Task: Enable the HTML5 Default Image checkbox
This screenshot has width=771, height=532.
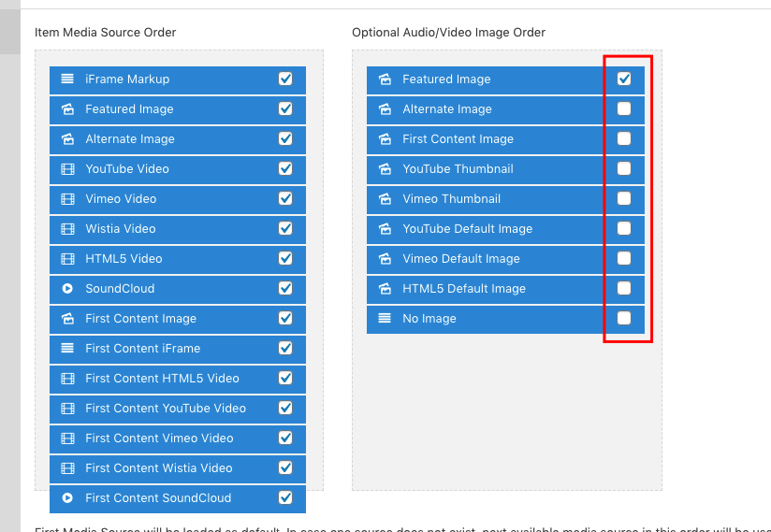Action: [x=624, y=288]
